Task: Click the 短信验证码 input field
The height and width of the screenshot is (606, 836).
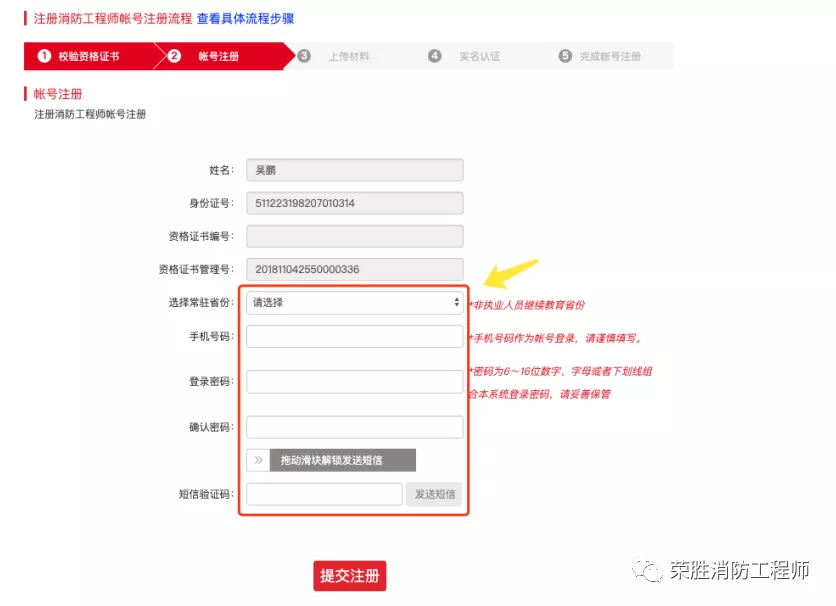Action: click(323, 493)
